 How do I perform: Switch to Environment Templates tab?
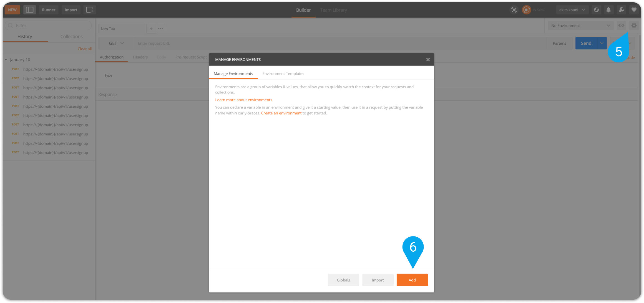point(283,74)
